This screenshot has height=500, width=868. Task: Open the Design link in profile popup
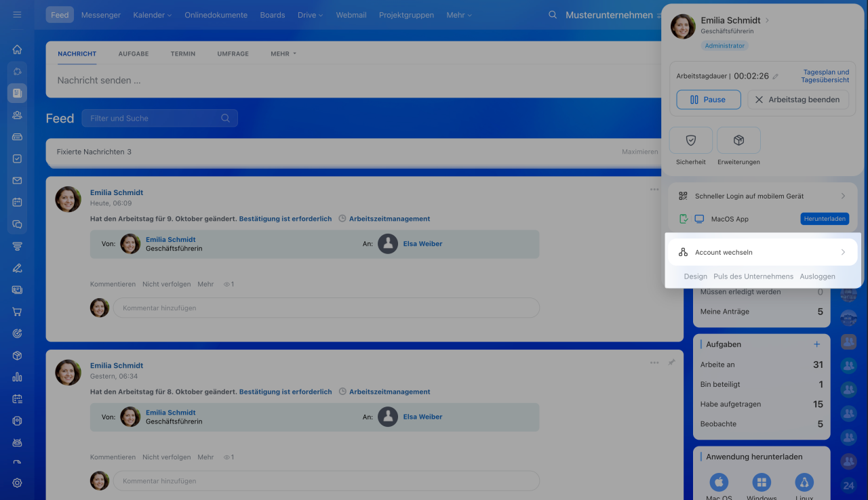[696, 276]
